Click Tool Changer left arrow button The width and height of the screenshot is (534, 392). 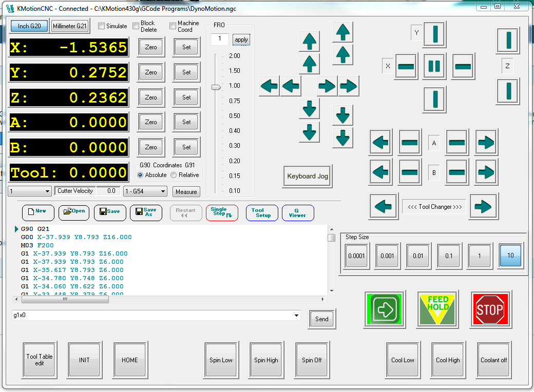pyautogui.click(x=384, y=207)
